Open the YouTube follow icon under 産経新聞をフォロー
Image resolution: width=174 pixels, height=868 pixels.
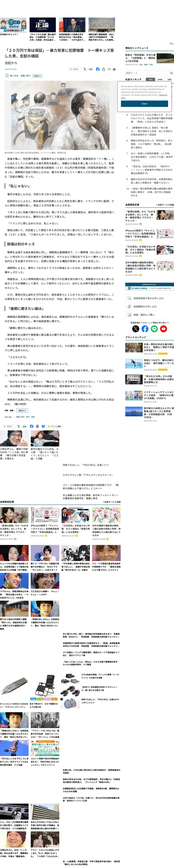(164, 329)
